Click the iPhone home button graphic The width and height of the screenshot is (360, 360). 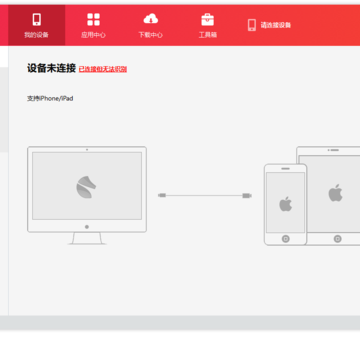tap(286, 239)
